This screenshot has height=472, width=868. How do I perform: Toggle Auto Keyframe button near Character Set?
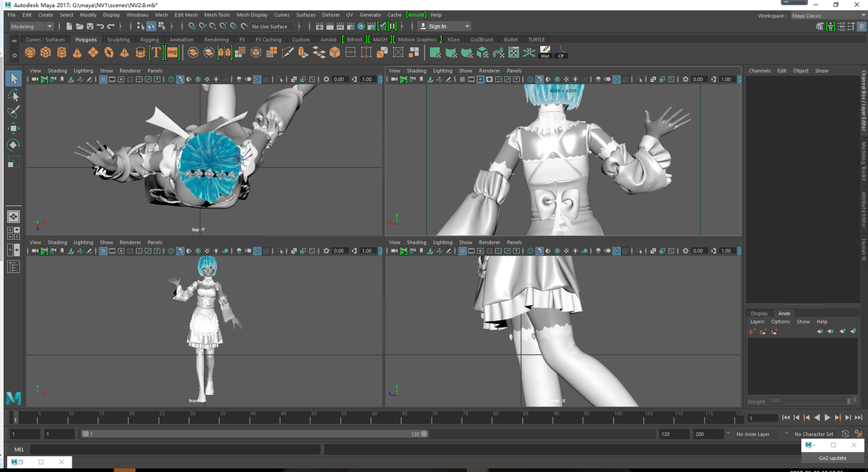(845, 433)
